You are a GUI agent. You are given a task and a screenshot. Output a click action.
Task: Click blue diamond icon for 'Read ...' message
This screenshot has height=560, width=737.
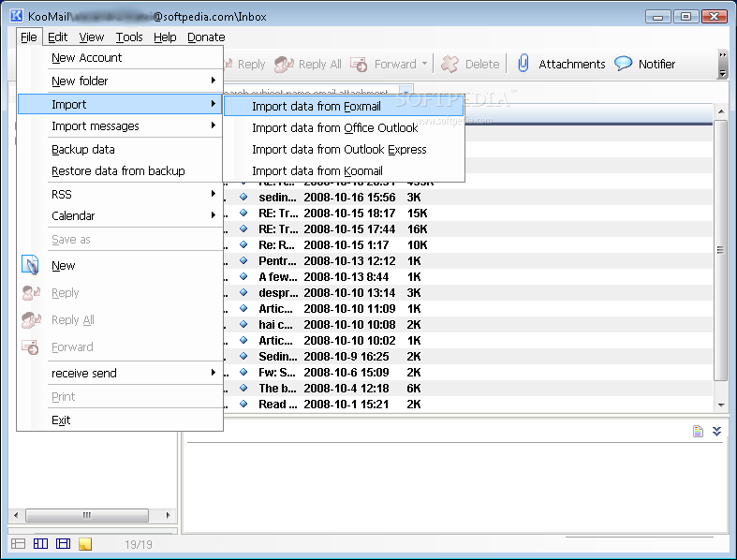[x=243, y=404]
